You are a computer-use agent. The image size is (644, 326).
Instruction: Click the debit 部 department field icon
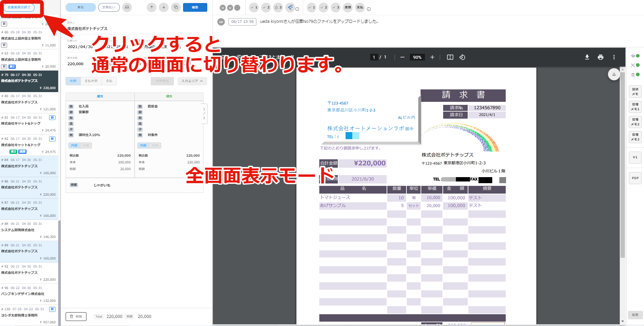point(71,112)
